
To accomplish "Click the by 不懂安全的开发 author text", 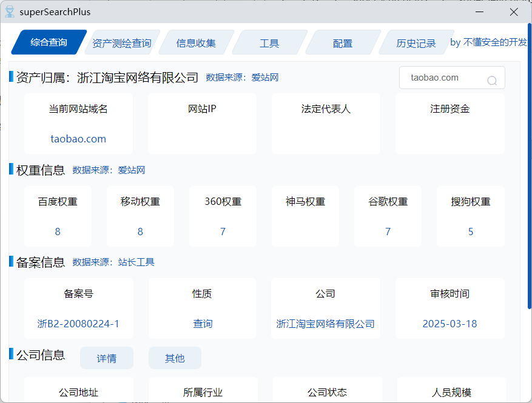I will click(488, 42).
